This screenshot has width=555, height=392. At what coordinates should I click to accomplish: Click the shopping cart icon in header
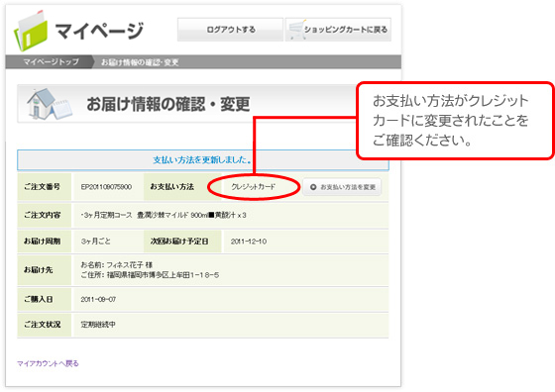[296, 30]
